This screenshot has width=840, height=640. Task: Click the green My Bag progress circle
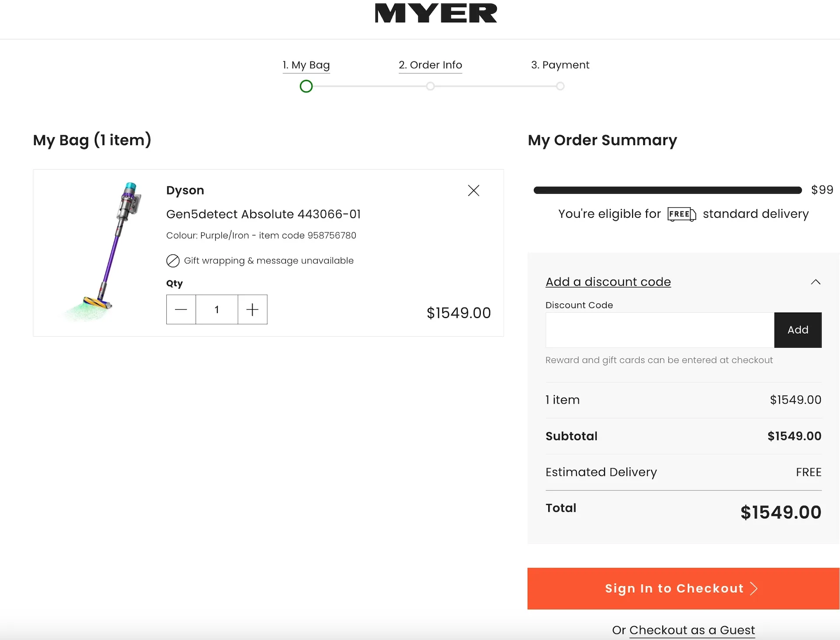coord(306,86)
